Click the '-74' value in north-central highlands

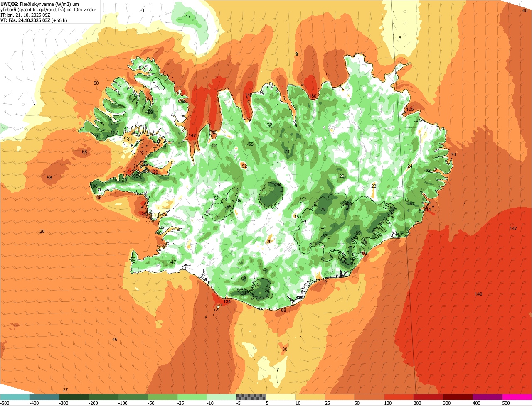click(286, 152)
